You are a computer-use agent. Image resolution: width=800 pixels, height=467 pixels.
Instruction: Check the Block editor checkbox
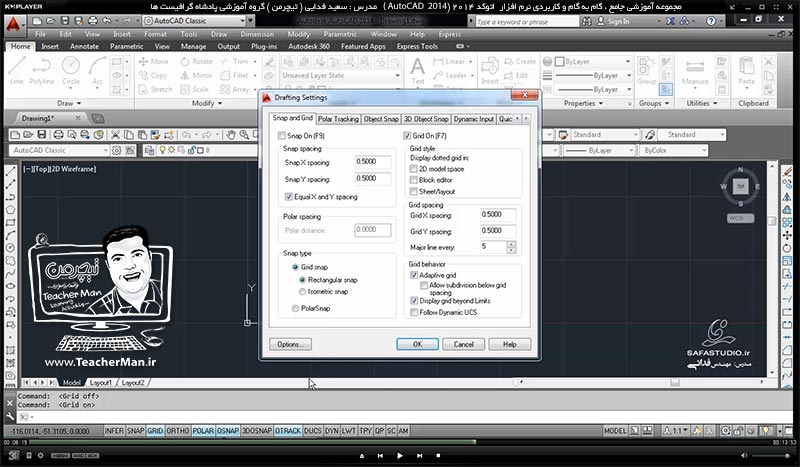click(x=414, y=180)
